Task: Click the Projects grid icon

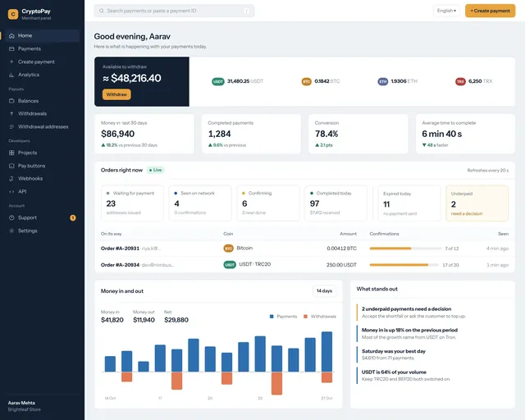Action: [x=11, y=153]
